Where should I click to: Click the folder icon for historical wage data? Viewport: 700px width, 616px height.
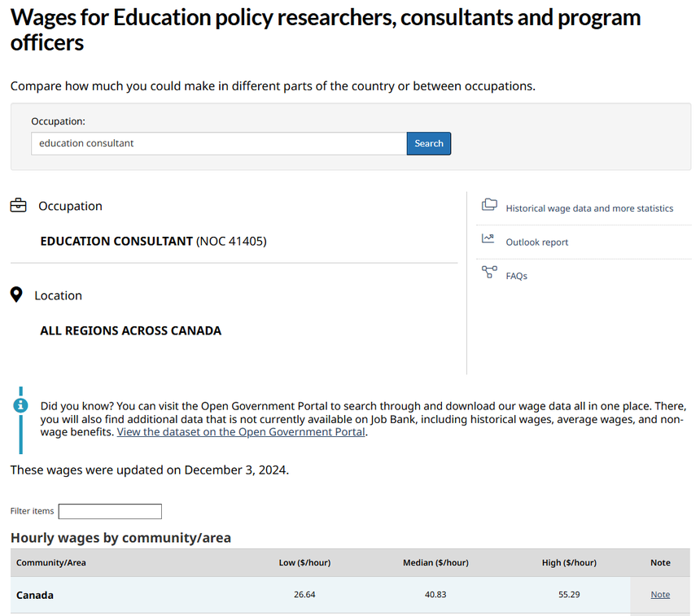coord(488,205)
